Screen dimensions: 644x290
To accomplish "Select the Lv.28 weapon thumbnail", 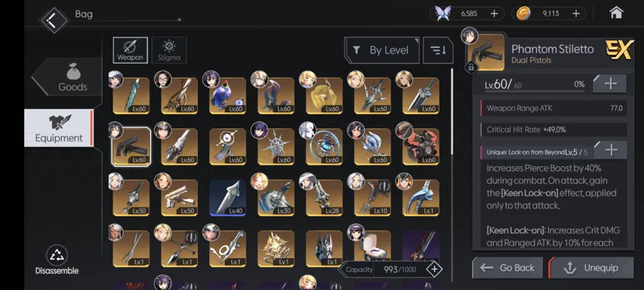I will tap(324, 198).
